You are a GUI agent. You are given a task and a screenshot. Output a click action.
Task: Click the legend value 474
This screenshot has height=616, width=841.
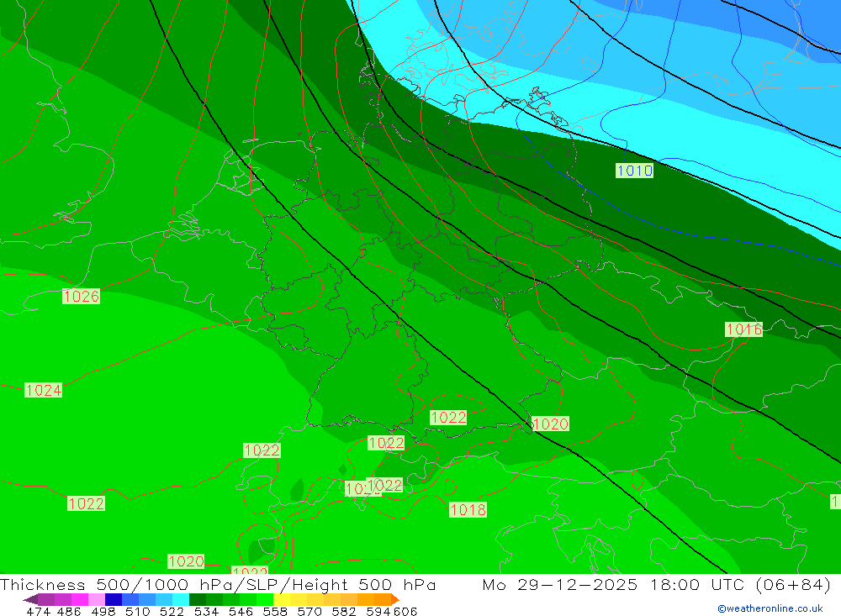[38, 612]
